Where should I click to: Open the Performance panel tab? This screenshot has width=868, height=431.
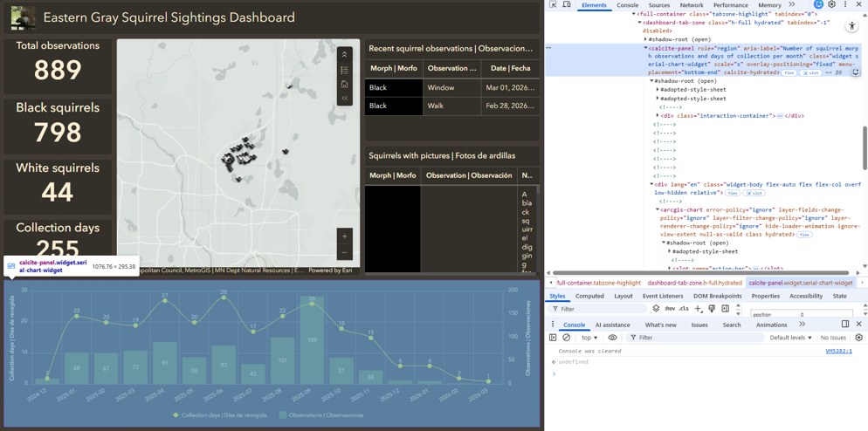(x=731, y=5)
